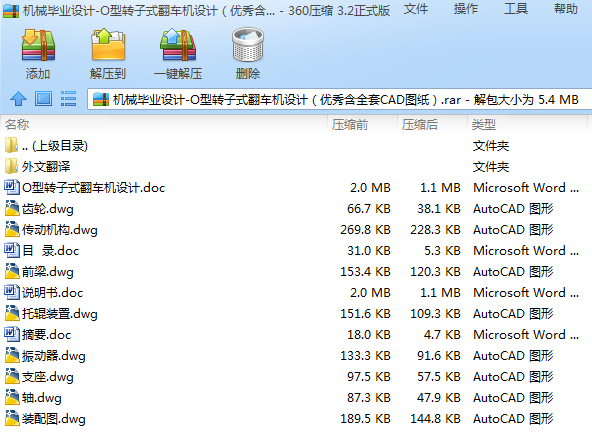Click the AutoCAD icon of 振动器.dwg

[12, 355]
